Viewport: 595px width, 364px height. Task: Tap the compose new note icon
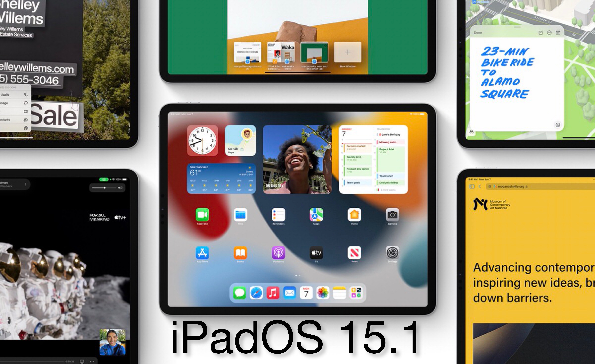pyautogui.click(x=541, y=33)
